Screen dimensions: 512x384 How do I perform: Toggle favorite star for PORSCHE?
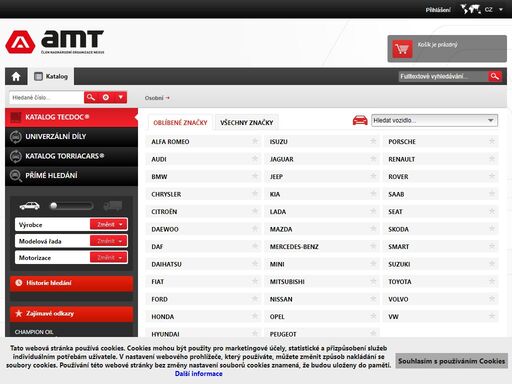[x=492, y=141]
